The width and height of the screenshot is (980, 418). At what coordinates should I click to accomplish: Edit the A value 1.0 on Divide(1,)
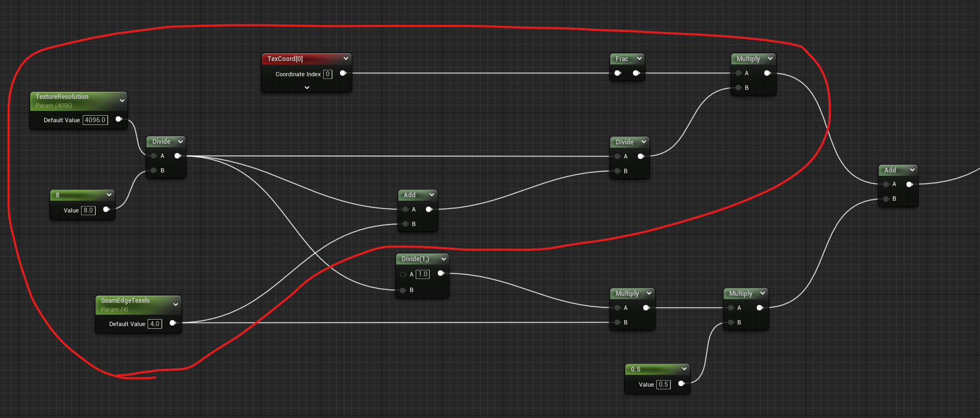(x=423, y=274)
